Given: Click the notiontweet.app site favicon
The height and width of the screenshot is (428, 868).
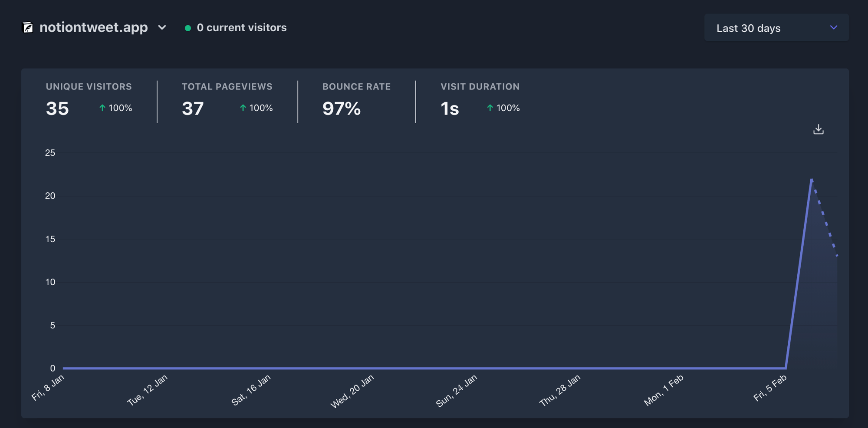Looking at the screenshot, I should [28, 28].
